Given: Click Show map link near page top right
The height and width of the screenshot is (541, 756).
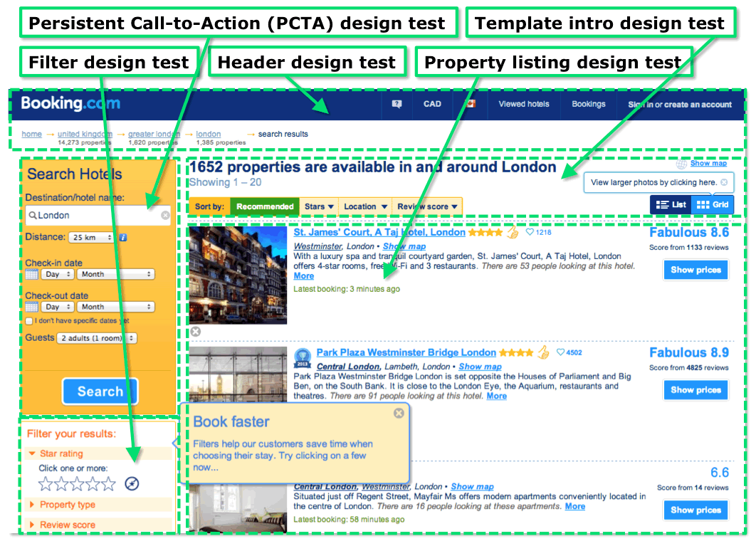Looking at the screenshot, I should 708,164.
